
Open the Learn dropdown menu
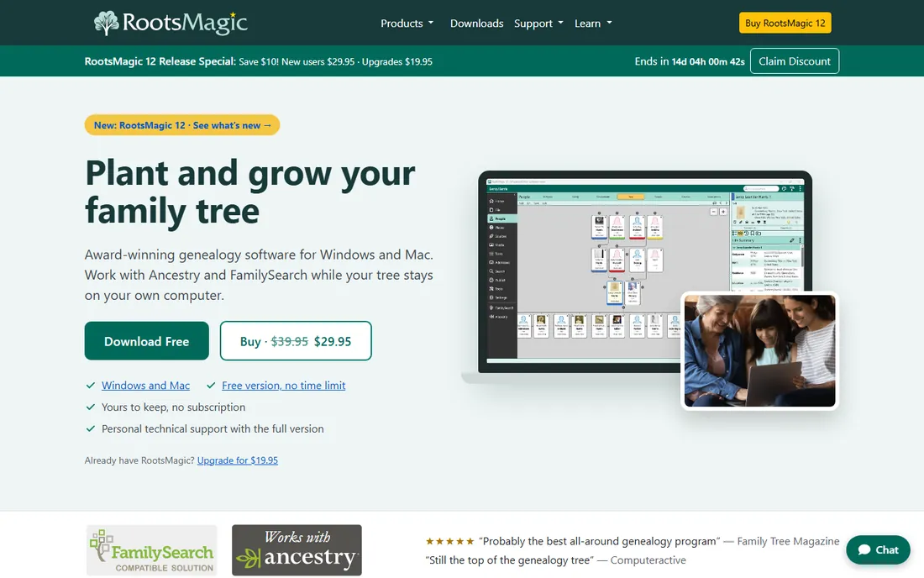593,23
